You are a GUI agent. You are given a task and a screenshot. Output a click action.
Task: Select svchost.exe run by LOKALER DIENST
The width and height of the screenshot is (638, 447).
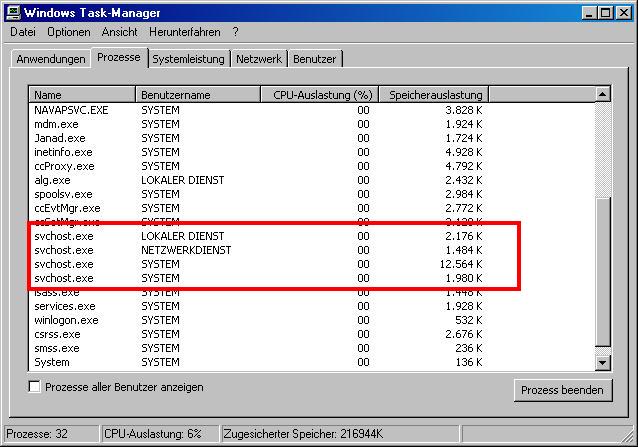(x=259, y=236)
